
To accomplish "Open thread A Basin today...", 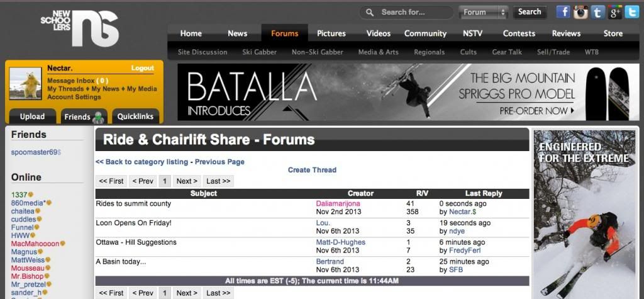I will point(121,262).
